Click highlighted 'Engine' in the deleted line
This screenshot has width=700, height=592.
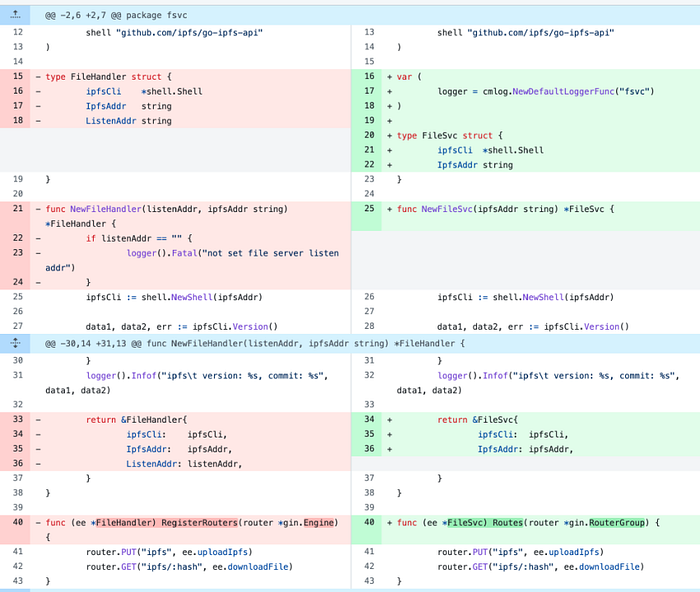(x=319, y=523)
